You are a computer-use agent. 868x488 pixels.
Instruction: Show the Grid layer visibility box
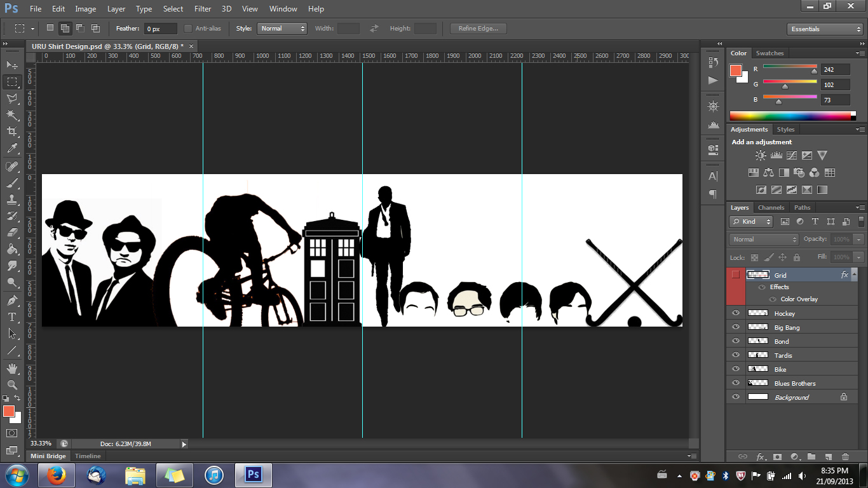736,275
